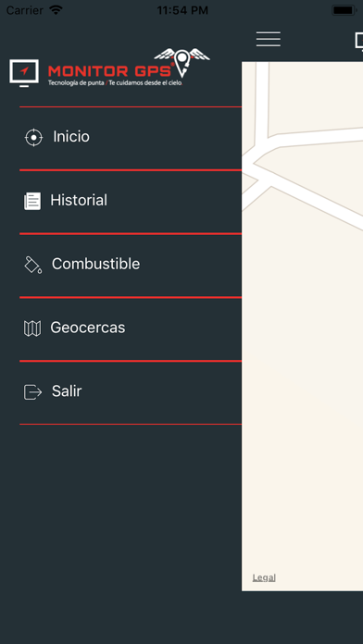The width and height of the screenshot is (363, 644).
Task: Select the Combustible fuel can icon
Action: click(33, 265)
